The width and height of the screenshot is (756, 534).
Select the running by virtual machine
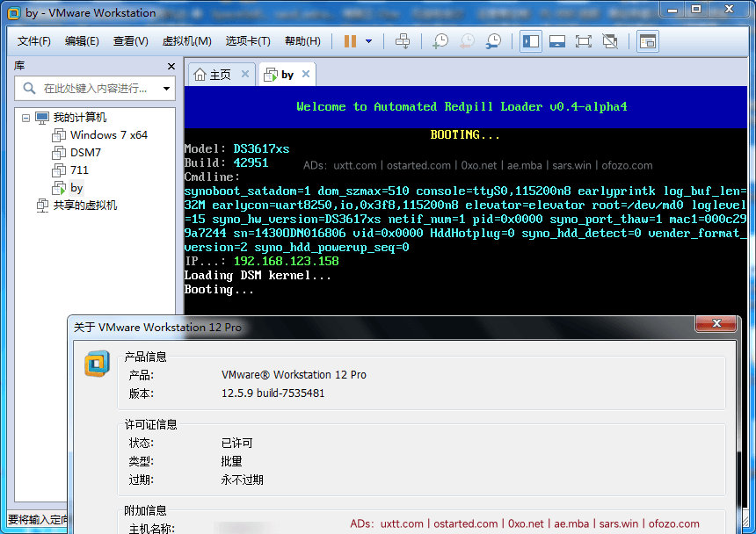(x=76, y=188)
